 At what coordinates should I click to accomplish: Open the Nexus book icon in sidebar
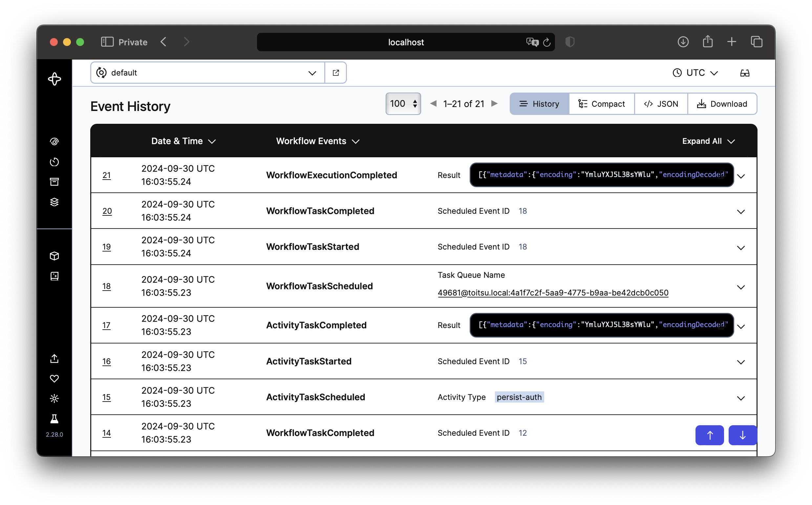click(54, 277)
